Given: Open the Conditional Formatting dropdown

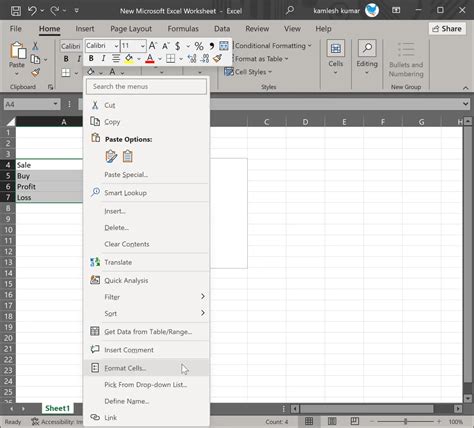Looking at the screenshot, I should [x=273, y=46].
